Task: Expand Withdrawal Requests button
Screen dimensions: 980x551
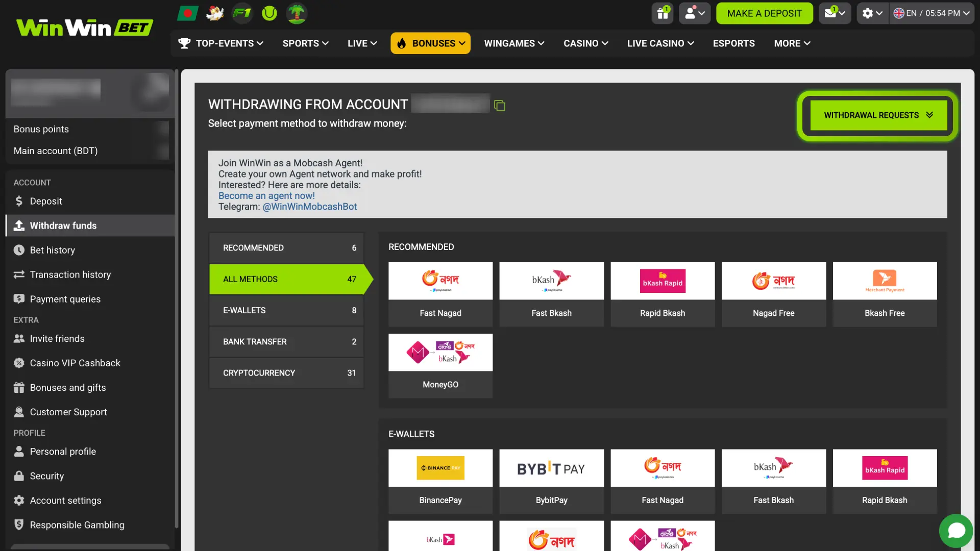Action: coord(878,115)
